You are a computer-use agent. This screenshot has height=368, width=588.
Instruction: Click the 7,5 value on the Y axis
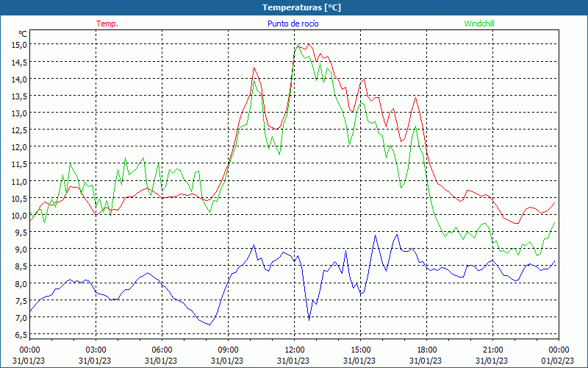[21, 300]
